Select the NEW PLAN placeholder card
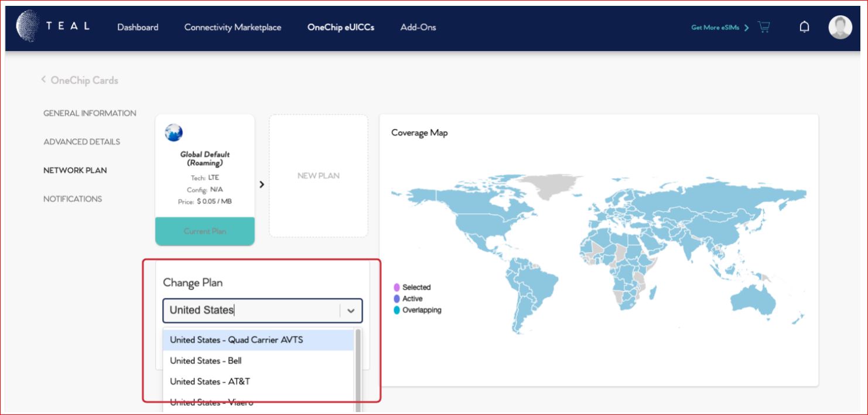This screenshot has height=415, width=868. (x=319, y=176)
